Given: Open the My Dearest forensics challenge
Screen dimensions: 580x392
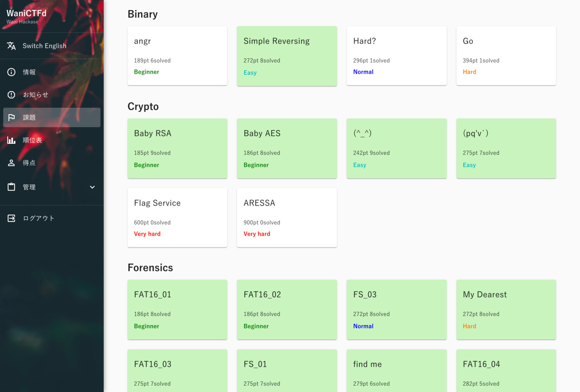Looking at the screenshot, I should [506, 309].
